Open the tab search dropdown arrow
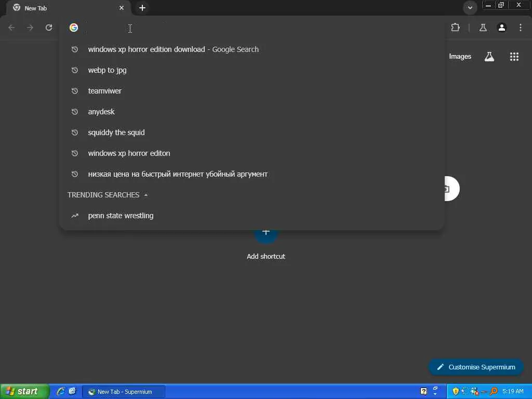Viewport: 532px width, 399px height. tap(470, 8)
